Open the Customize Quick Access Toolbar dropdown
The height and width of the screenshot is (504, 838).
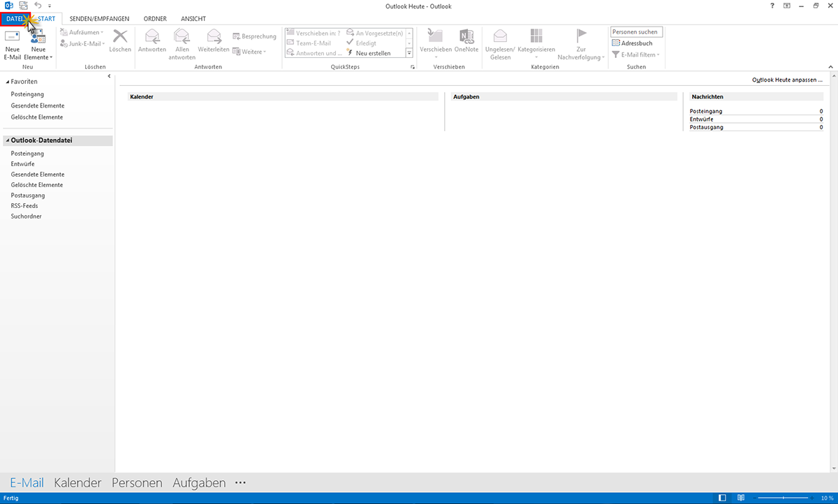[x=50, y=6]
